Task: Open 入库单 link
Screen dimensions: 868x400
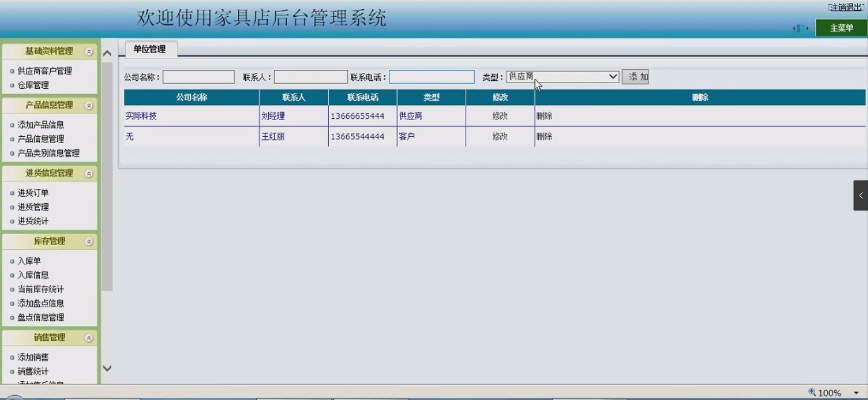Action: (x=29, y=261)
